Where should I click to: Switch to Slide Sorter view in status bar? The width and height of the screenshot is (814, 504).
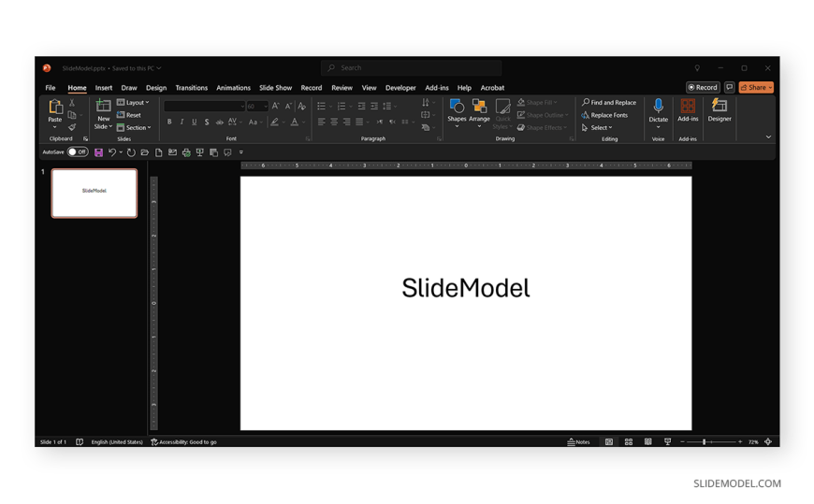[x=629, y=442]
